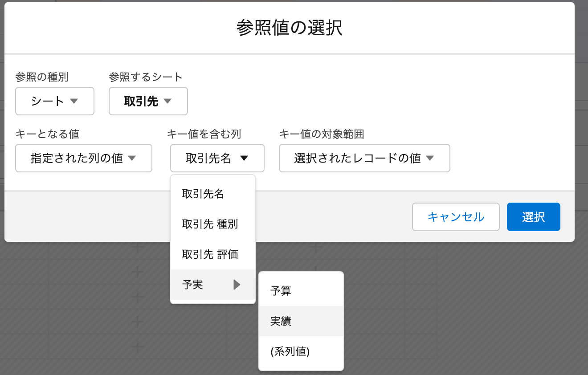Select 取引先 種別 in the dropdown list
Viewport: 588px width, 375px height.
click(210, 224)
